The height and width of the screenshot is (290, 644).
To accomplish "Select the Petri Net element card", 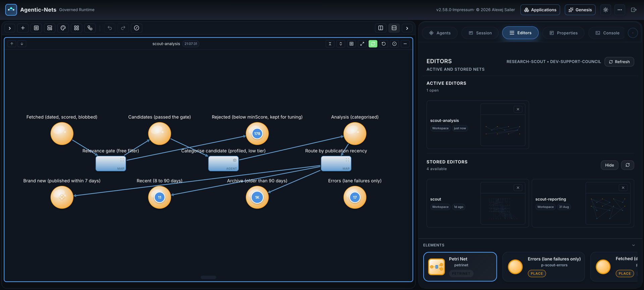I will (x=460, y=267).
